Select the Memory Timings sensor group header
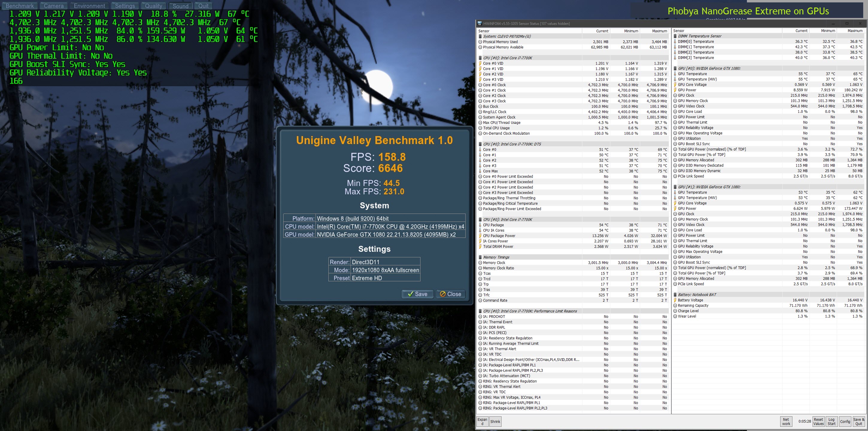The height and width of the screenshot is (431, 868). [x=496, y=257]
